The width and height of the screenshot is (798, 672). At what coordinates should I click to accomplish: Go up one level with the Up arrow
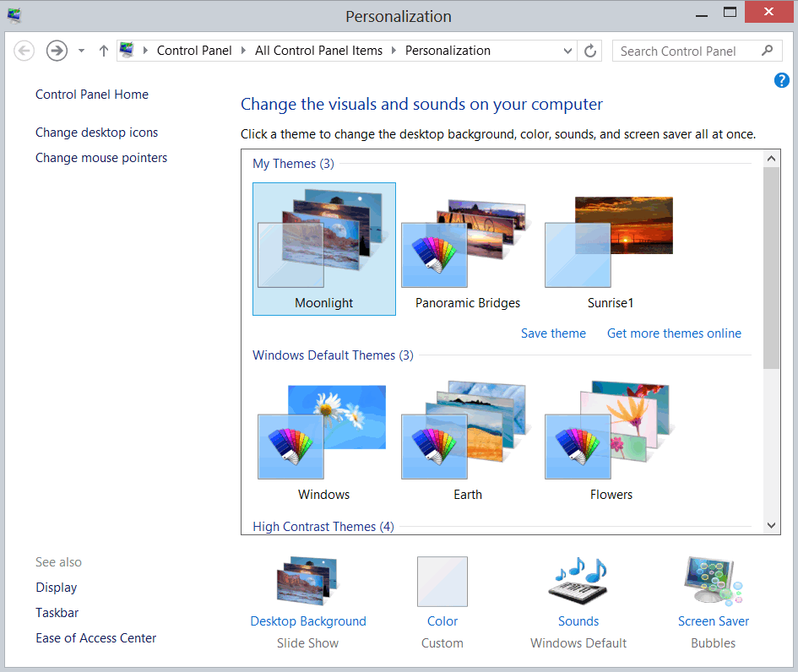point(103,51)
